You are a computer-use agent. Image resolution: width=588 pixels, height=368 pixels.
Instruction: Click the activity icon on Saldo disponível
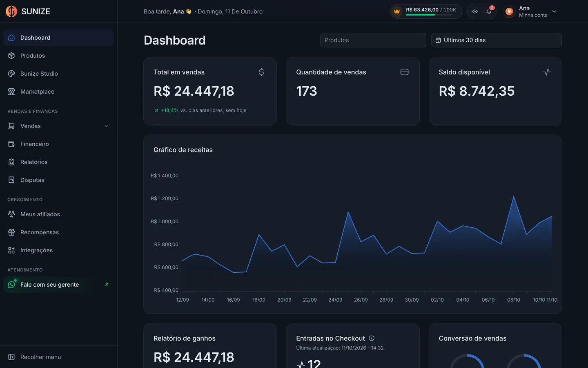point(547,72)
